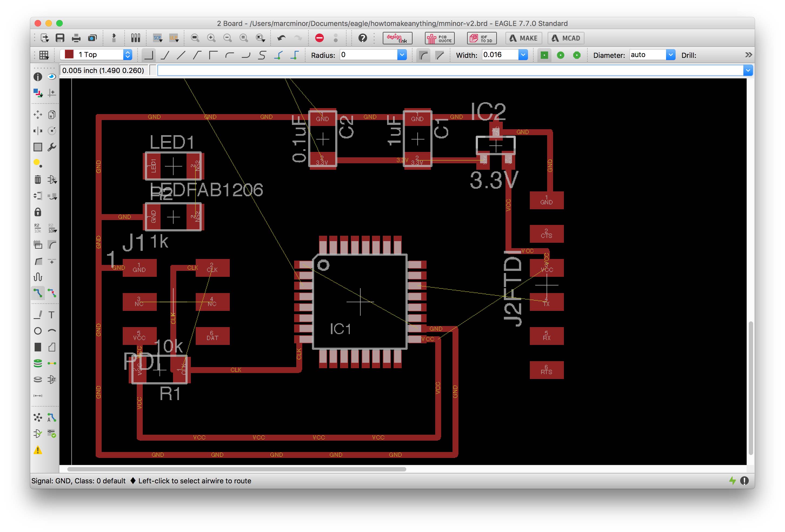Select the Text tool
This screenshot has height=532, width=785.
52,315
